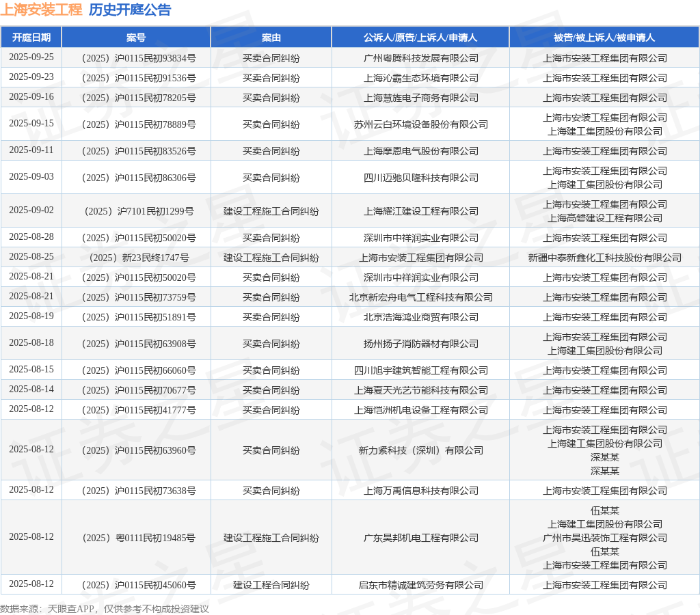Click plaintiff 北京浩海鸿业商贸有限公司
The image size is (700, 615).
(421, 317)
